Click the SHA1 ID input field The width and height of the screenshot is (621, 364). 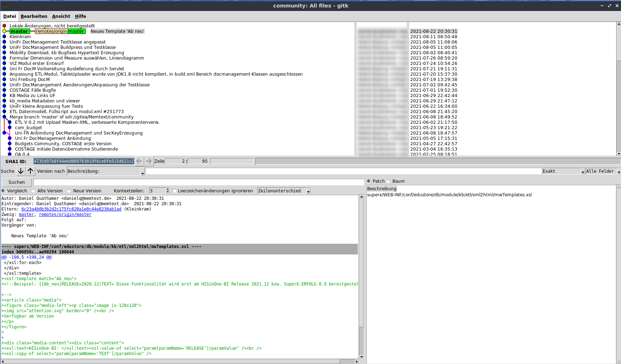pyautogui.click(x=84, y=161)
